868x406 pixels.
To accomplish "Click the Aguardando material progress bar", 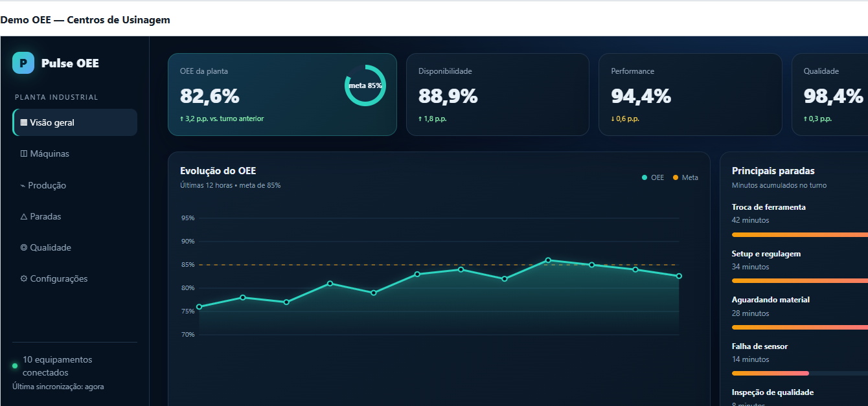I will tap(800, 327).
